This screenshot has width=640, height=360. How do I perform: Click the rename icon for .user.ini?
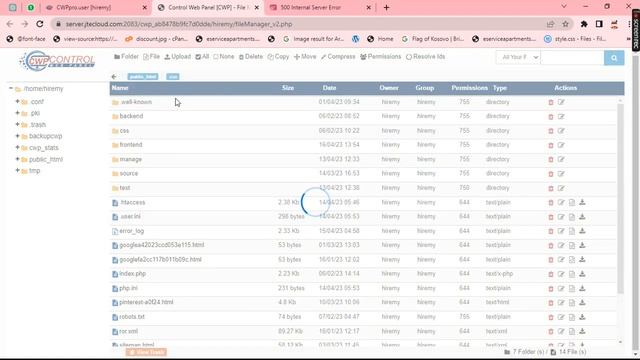(x=561, y=217)
